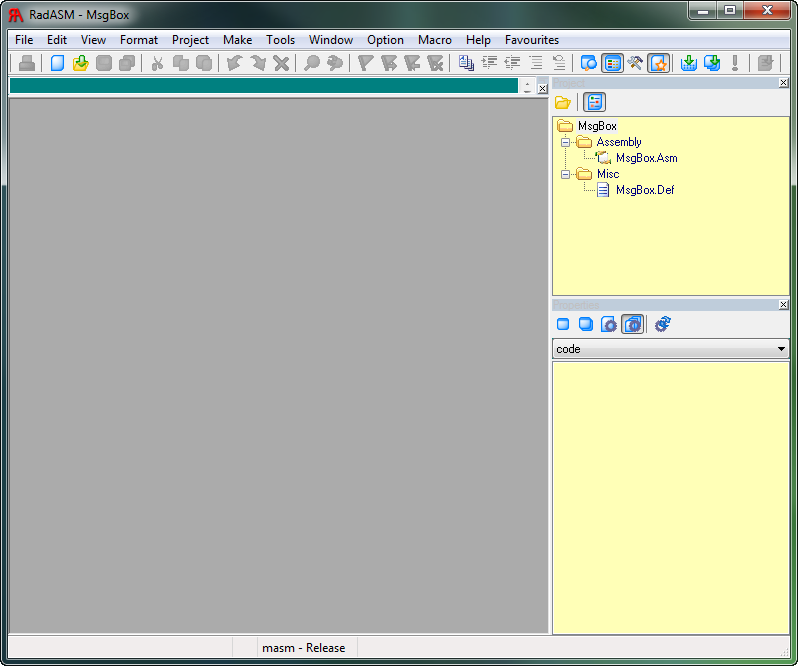This screenshot has height=666, width=798.
Task: Toggle the starred Properties toolbar button
Action: coord(659,64)
